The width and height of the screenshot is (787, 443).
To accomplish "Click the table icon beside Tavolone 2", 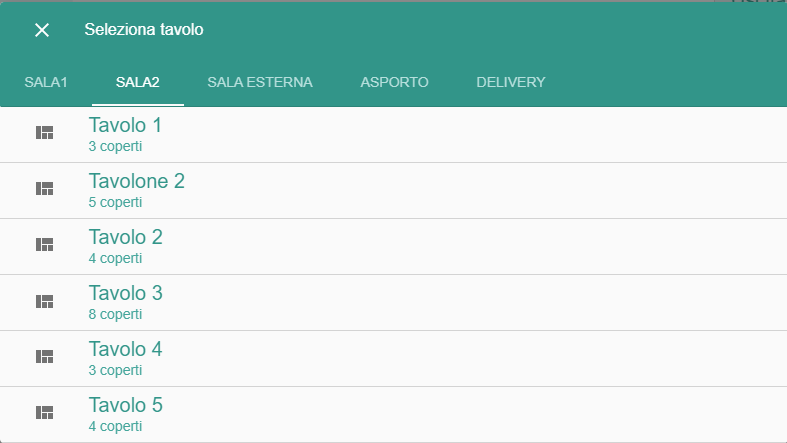I will click(x=45, y=189).
